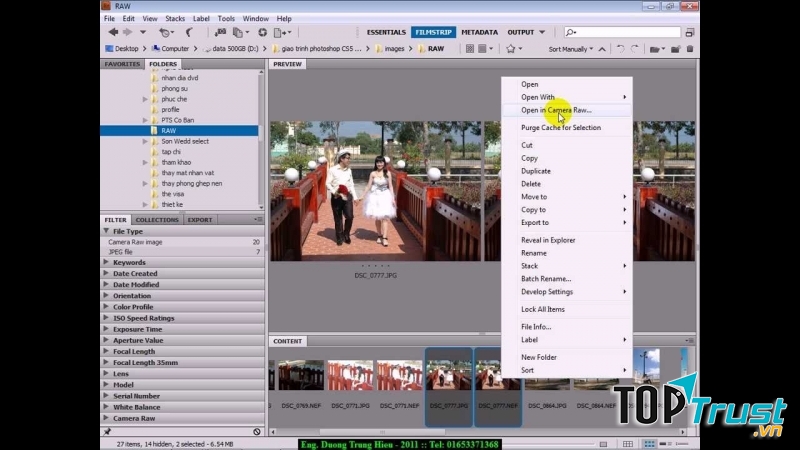
Task: Click the Open in Camera Raw toolbar icon
Action: (262, 32)
